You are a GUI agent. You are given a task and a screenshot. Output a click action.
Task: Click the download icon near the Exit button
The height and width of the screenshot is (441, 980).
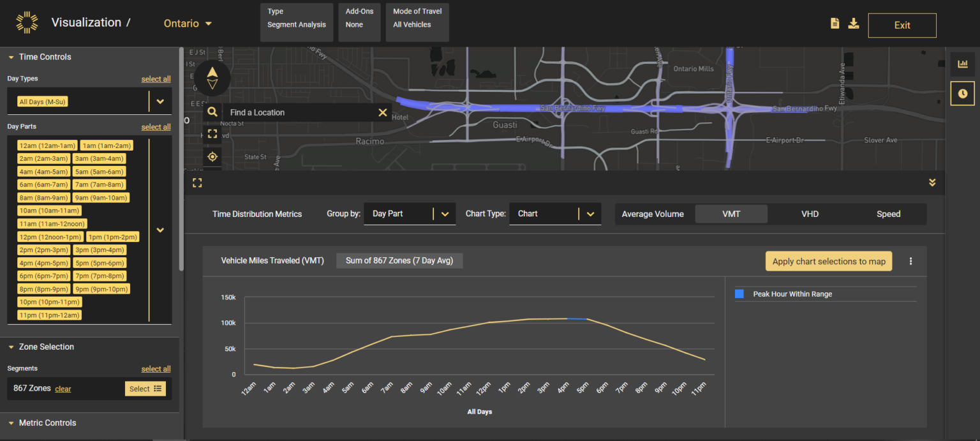pyautogui.click(x=854, y=23)
